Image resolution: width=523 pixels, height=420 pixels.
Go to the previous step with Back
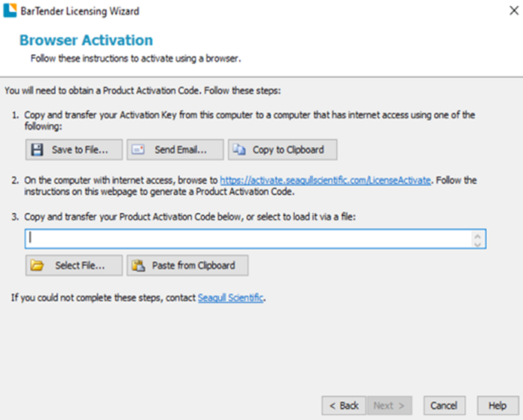click(x=343, y=406)
